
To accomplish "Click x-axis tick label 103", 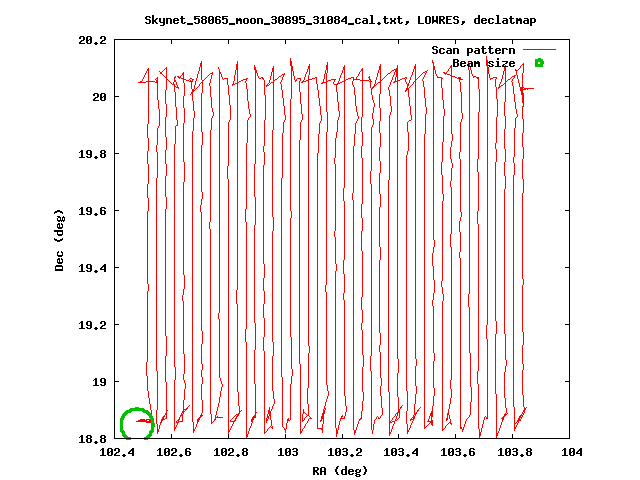I will tap(288, 452).
